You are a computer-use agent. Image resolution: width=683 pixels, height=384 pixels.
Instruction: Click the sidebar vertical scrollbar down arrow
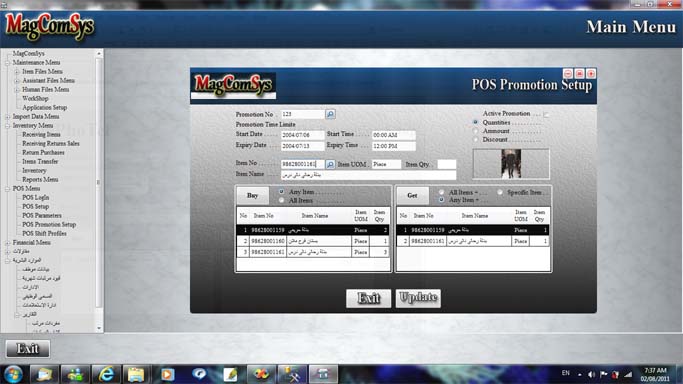tap(99, 328)
